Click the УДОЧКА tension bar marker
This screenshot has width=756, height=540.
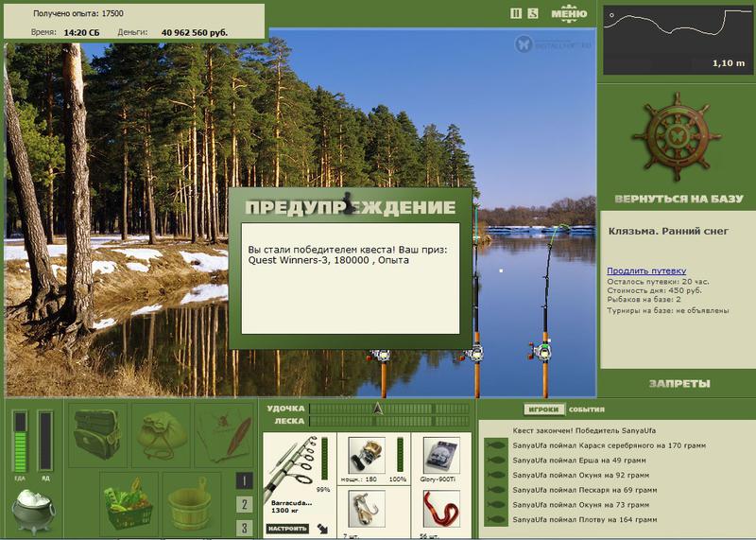(x=378, y=409)
